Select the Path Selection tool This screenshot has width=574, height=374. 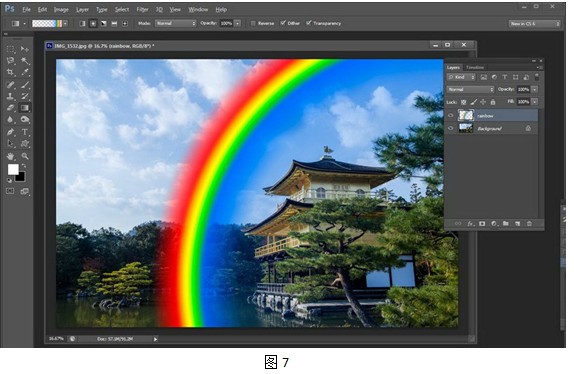coord(10,144)
